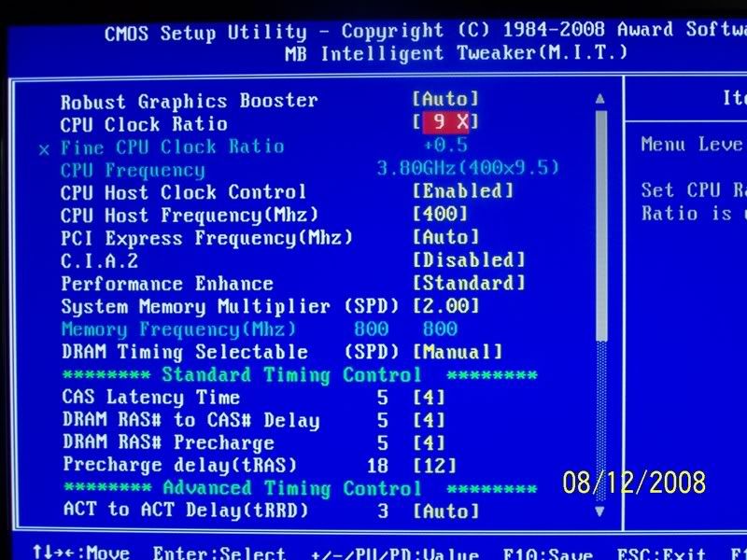Click the Advanced Timing Control heading
This screenshot has width=747, height=560.
pyautogui.click(x=292, y=488)
